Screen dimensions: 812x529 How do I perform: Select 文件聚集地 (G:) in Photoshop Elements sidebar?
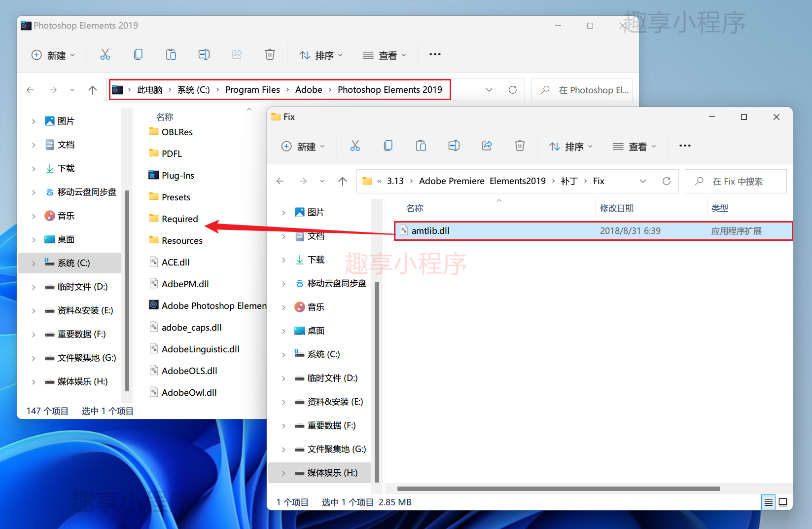(86, 358)
